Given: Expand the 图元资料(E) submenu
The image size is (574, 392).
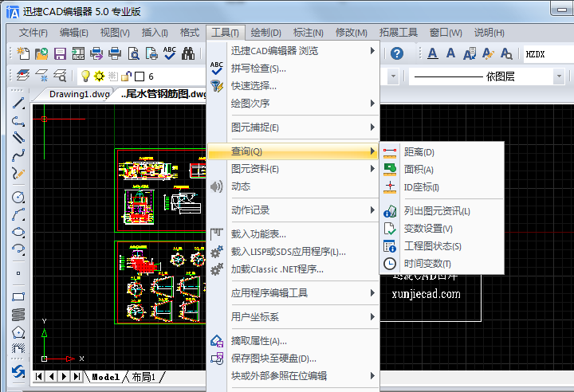Looking at the screenshot, I should coord(293,169).
